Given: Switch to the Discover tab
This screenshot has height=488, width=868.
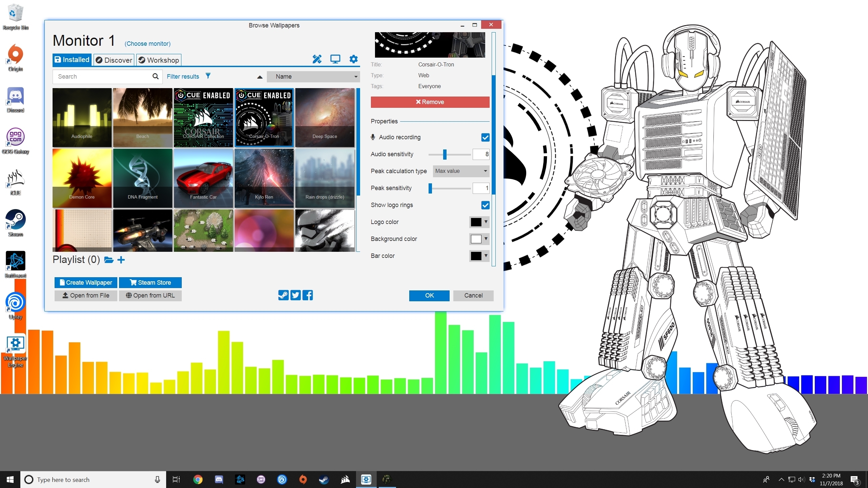Looking at the screenshot, I should [x=114, y=60].
